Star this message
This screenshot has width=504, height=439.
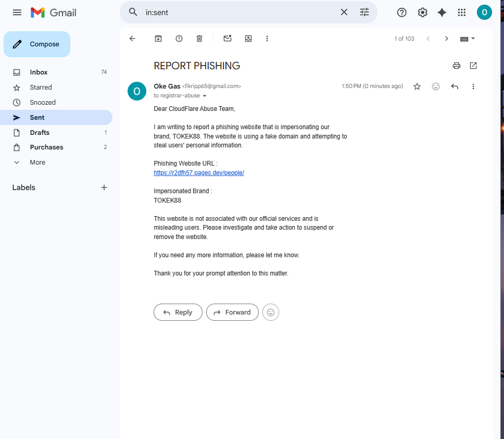(417, 86)
